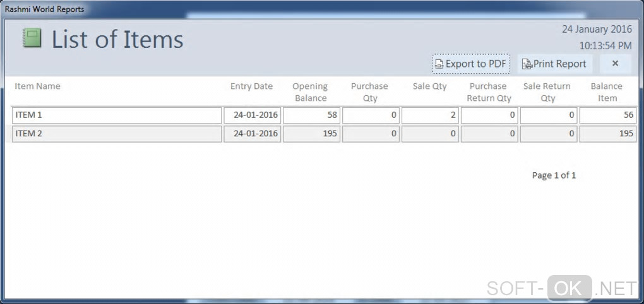Click the green notebook icon beside List of Items
The height and width of the screenshot is (304, 644).
click(x=32, y=38)
